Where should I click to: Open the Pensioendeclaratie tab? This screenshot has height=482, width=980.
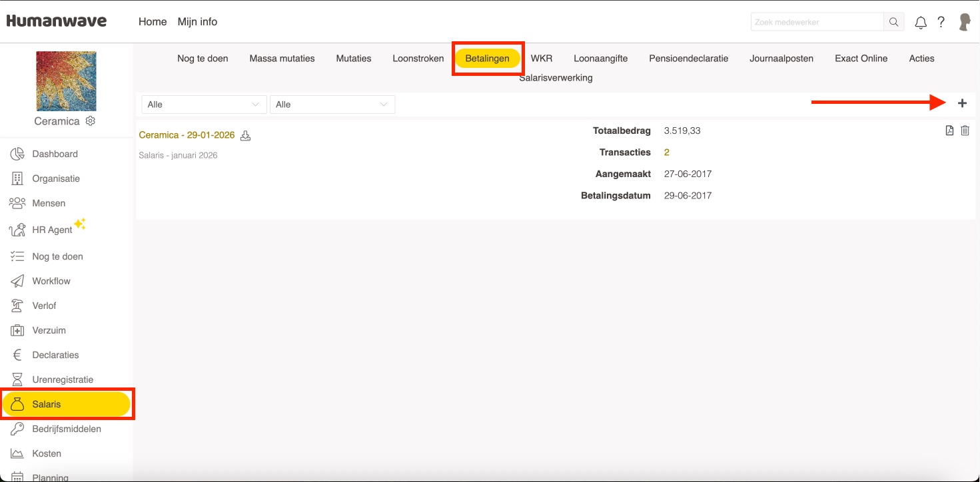pos(689,59)
